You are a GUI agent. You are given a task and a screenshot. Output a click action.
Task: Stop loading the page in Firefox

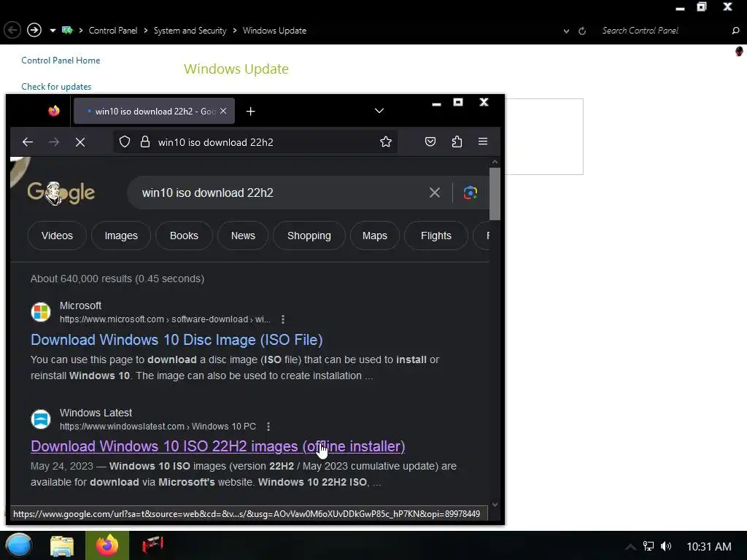pos(80,142)
